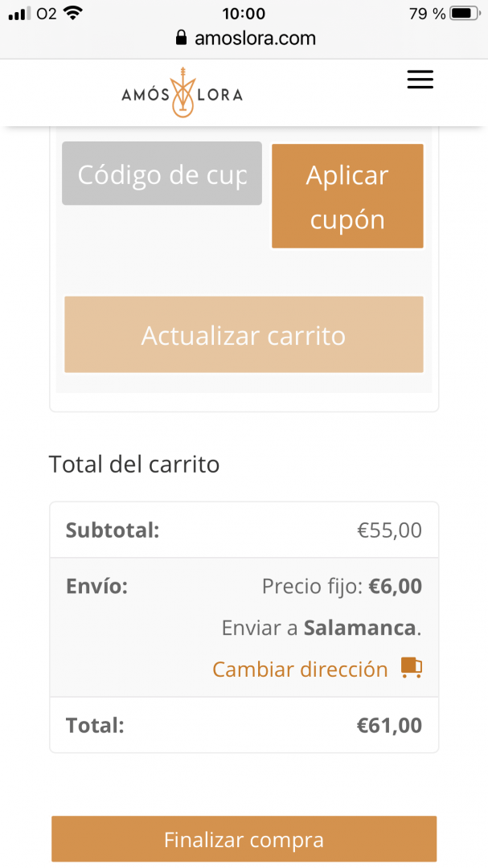Viewport: 488px width, 868px height.
Task: Tap the Amós Lora logo
Action: click(x=182, y=93)
